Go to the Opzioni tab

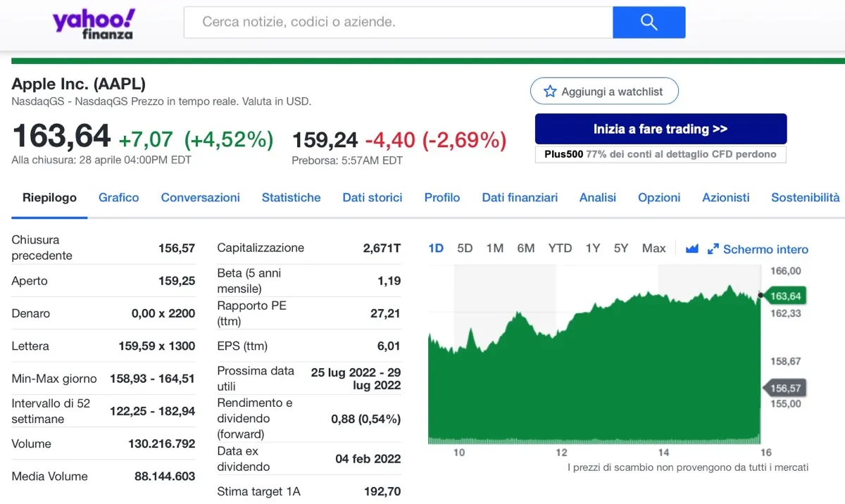[x=659, y=198]
